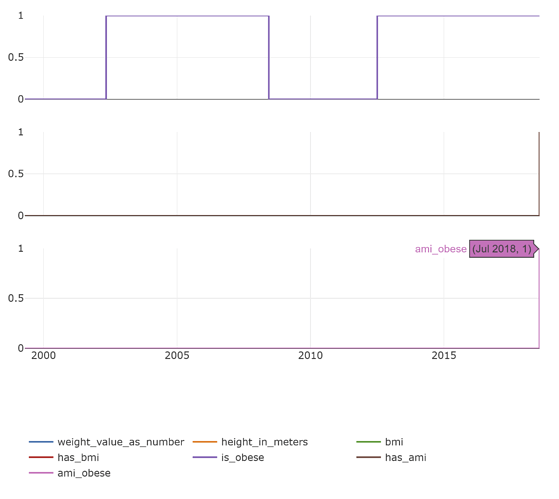Toggle the weight_value_as_number legend entry
559x499 pixels.
(x=106, y=442)
